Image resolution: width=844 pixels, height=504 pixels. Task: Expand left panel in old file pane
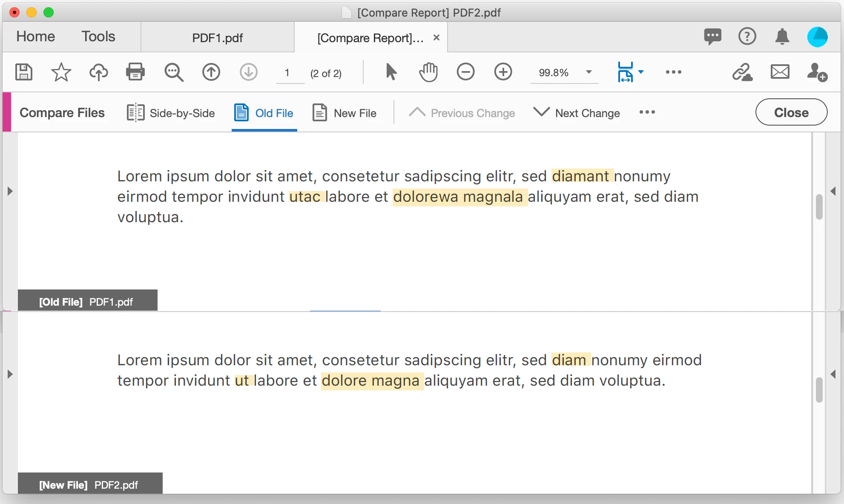click(x=10, y=191)
